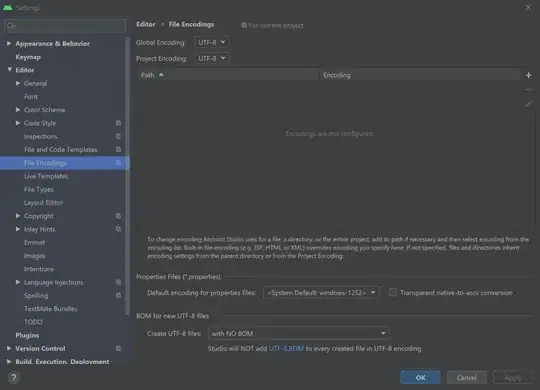
Task: Click the remove encoding minus icon
Action: (528, 90)
